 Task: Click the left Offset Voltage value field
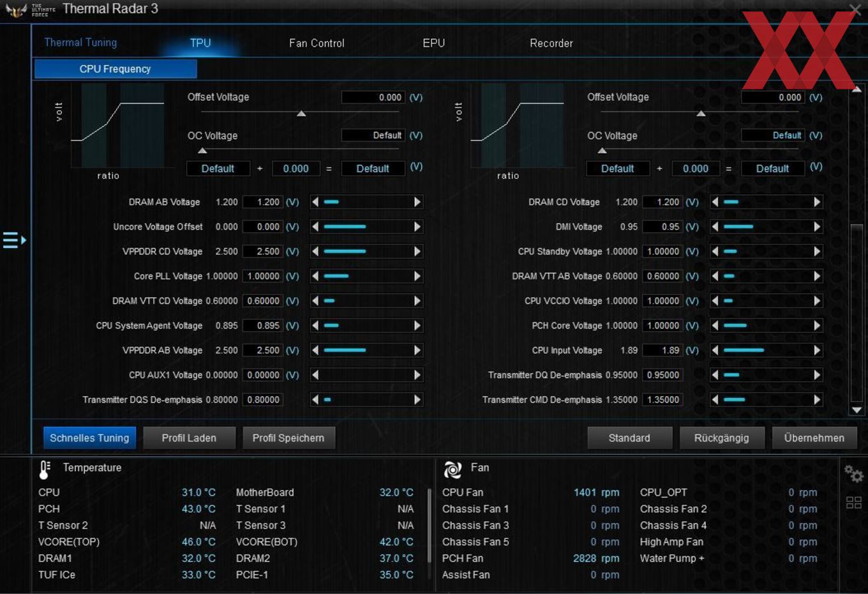click(373, 97)
